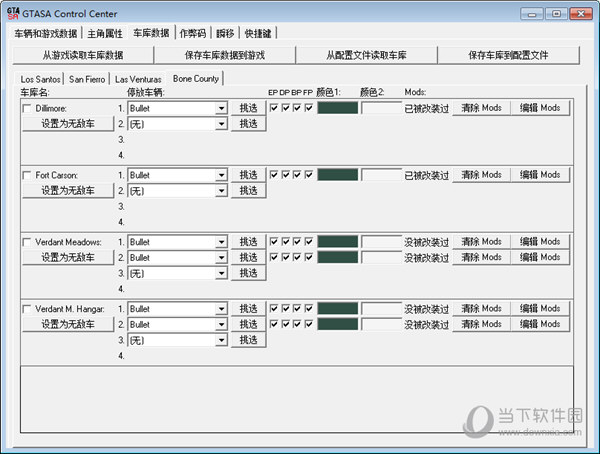Click the 已被改装过 status for Dillimore

pos(426,109)
